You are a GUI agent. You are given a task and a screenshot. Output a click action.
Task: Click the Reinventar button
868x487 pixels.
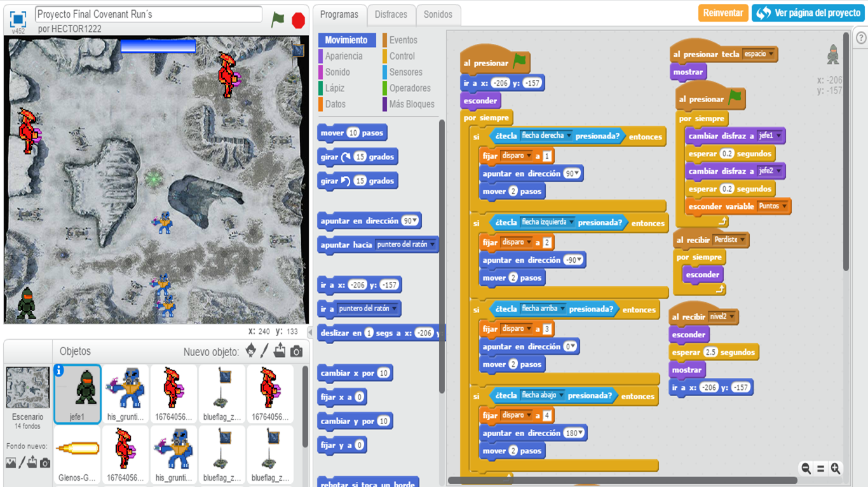coord(723,13)
